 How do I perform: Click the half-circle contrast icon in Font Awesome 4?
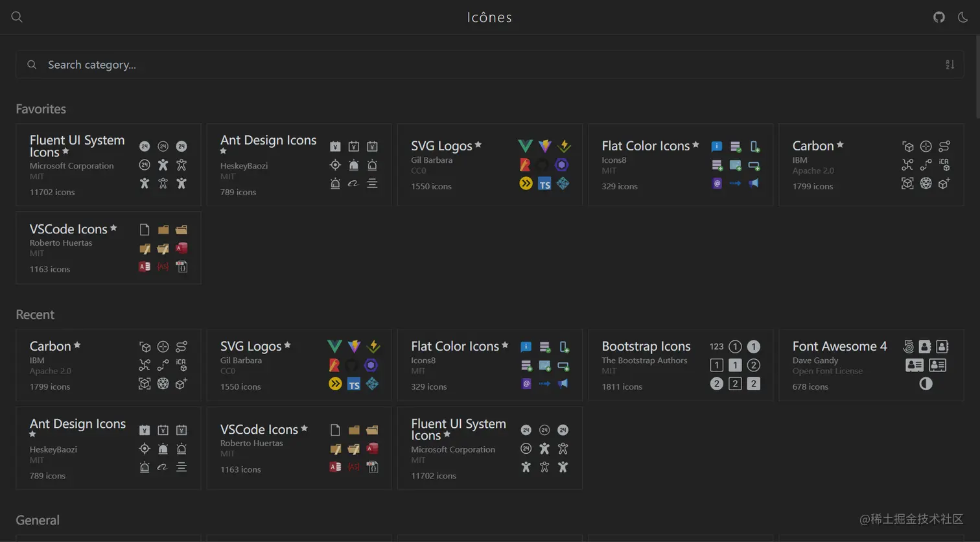pos(926,384)
